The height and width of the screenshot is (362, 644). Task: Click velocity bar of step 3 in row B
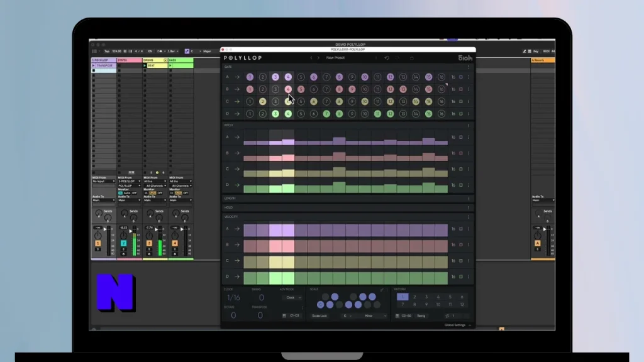tap(275, 246)
